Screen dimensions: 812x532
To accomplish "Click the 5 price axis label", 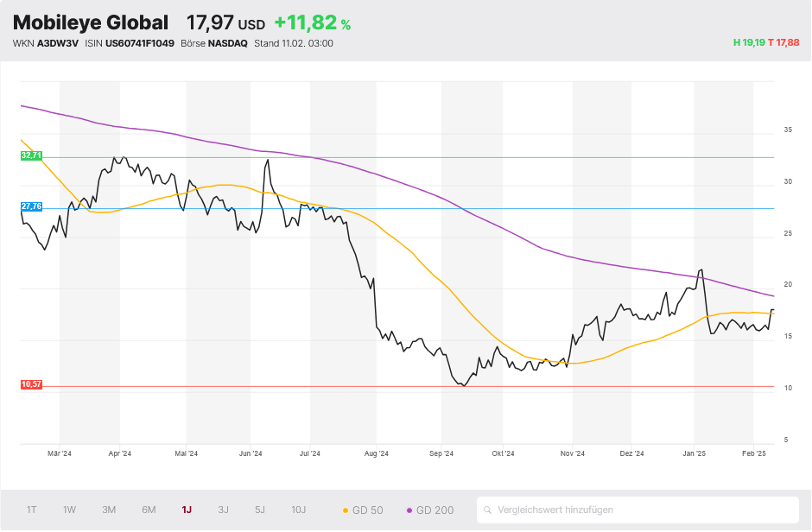I will click(786, 440).
